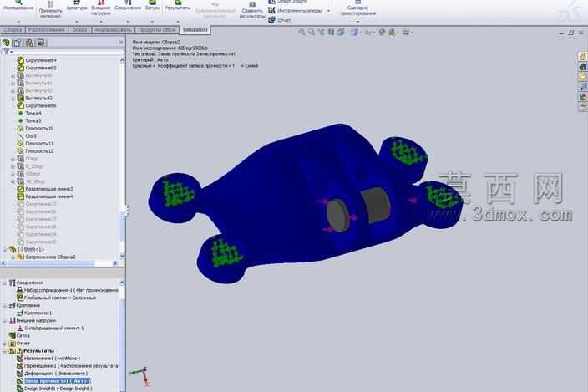
Task: Expand the 0Degr feature node
Action: 13,159
